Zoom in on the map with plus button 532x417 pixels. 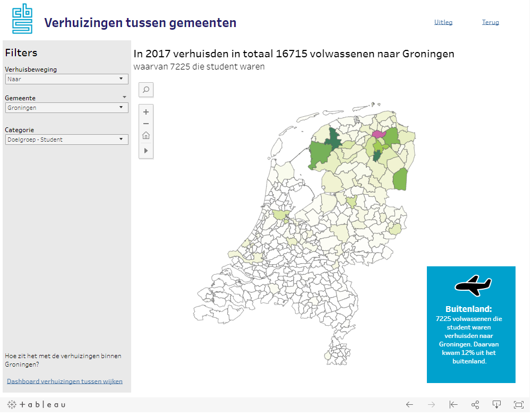click(x=146, y=112)
